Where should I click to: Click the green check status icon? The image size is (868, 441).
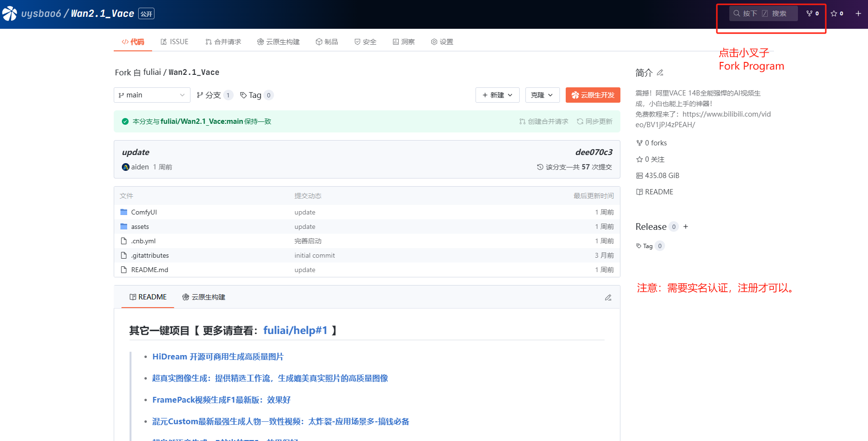(x=125, y=121)
